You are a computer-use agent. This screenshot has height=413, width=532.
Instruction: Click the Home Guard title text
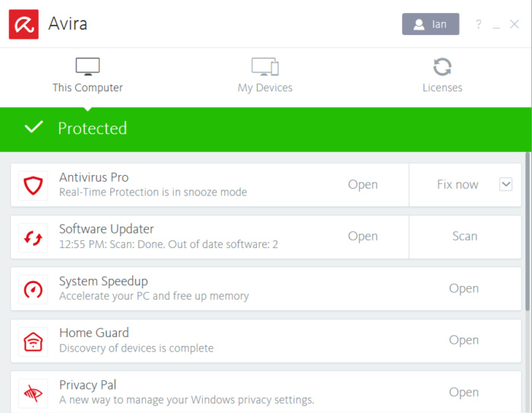(x=94, y=333)
